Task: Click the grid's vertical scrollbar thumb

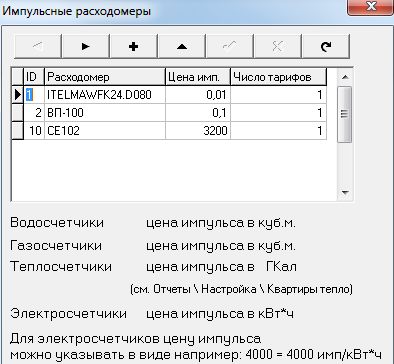Action: [x=345, y=114]
